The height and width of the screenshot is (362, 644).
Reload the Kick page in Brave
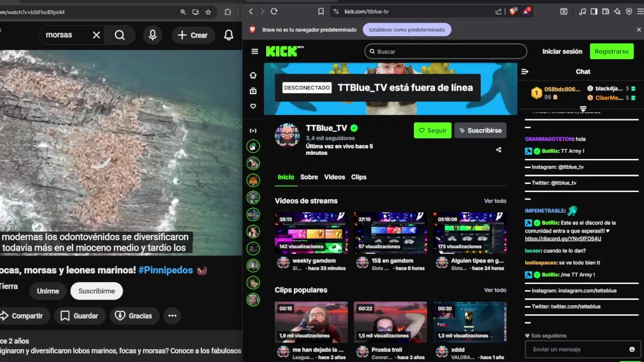pyautogui.click(x=274, y=11)
